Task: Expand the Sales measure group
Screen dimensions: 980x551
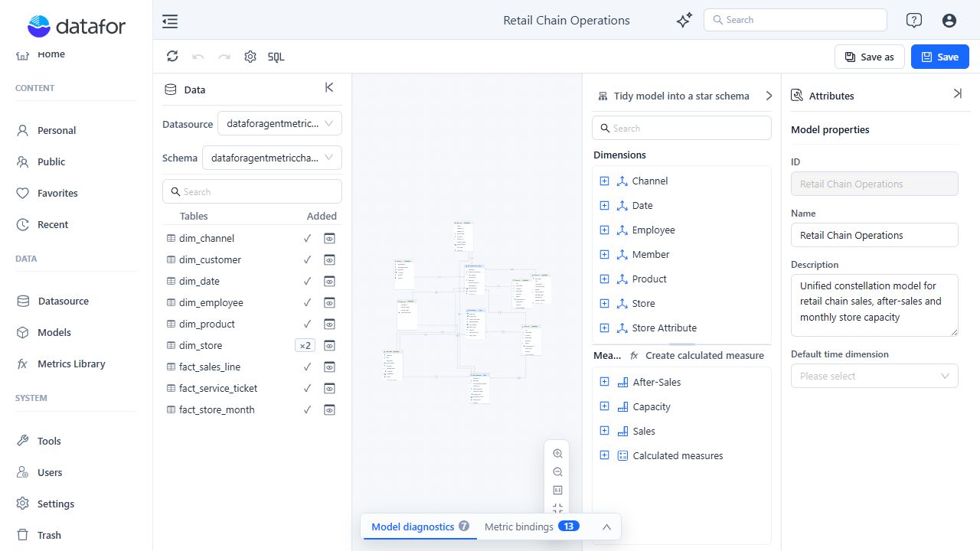Action: point(604,431)
